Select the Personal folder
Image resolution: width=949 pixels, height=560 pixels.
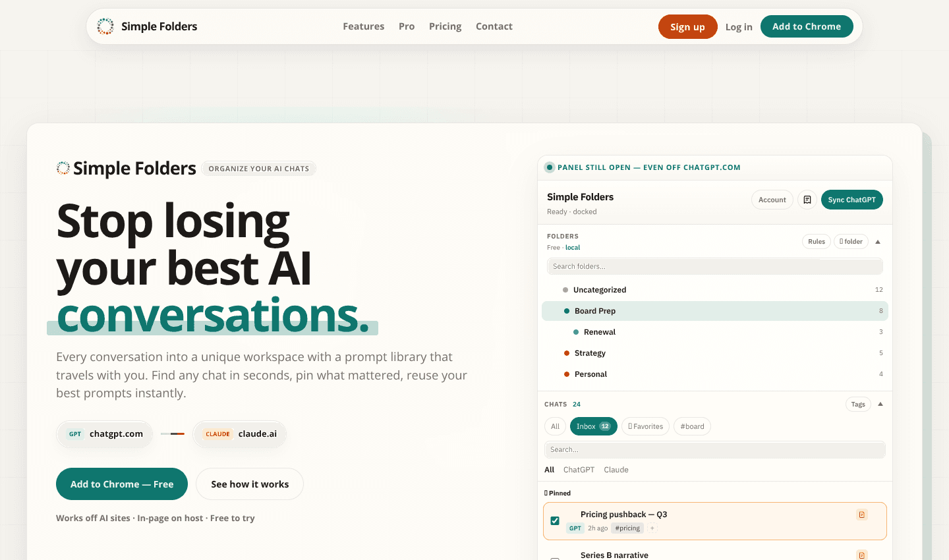(x=715, y=374)
